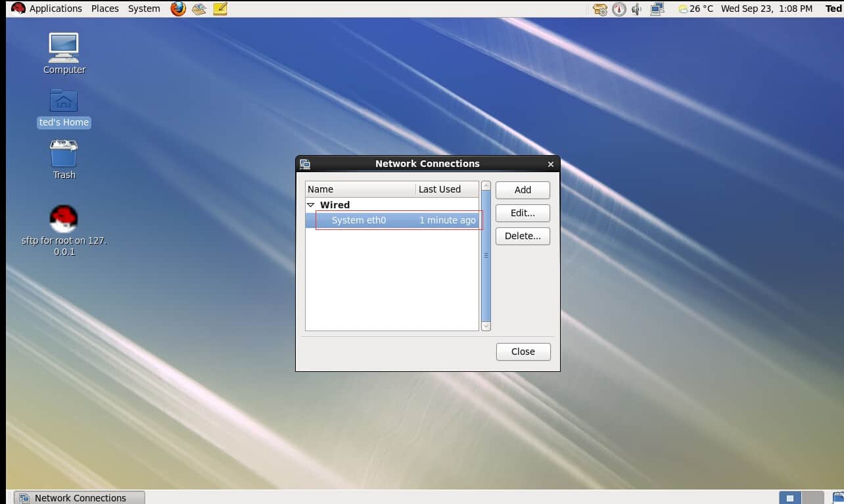The image size is (844, 504).
Task: Click Edit... for the selected connection
Action: 523,213
